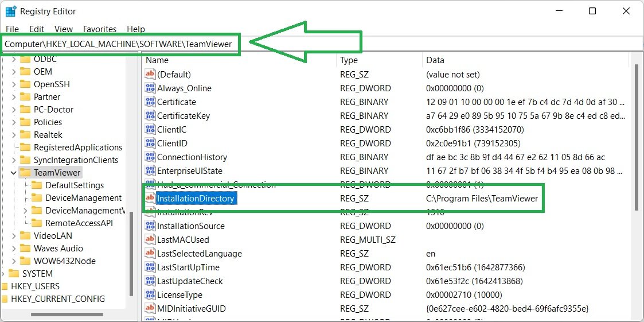
Task: Click the EnterpriseUIState binary value icon
Action: pyautogui.click(x=150, y=170)
